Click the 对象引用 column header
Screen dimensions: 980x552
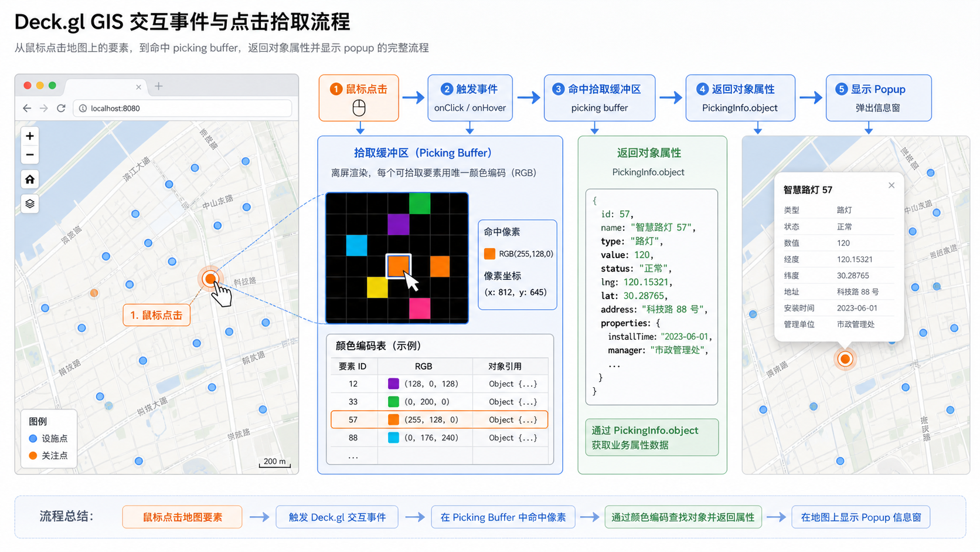click(505, 366)
